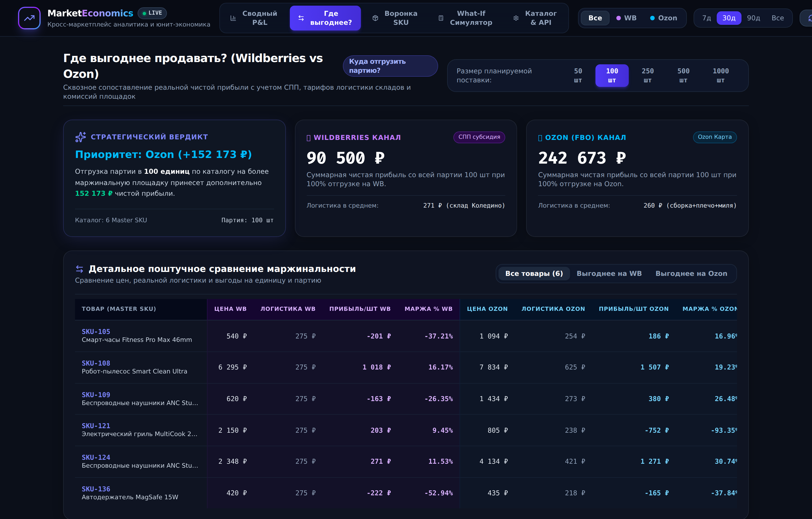
Task: Select the 90д time period
Action: tap(753, 18)
